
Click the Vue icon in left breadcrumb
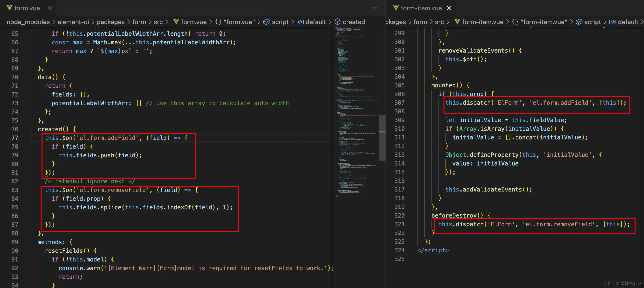pyautogui.click(x=176, y=22)
